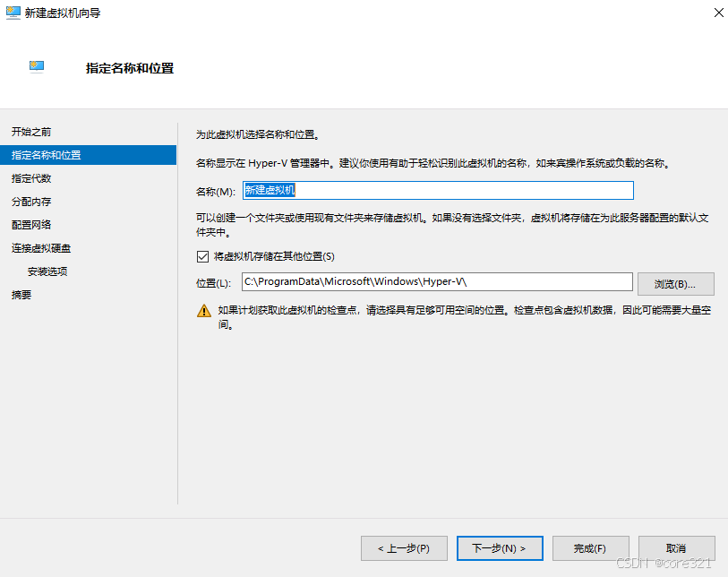The image size is (728, 577).
Task: Click the 指定名称和位置 page heading
Action: click(130, 68)
